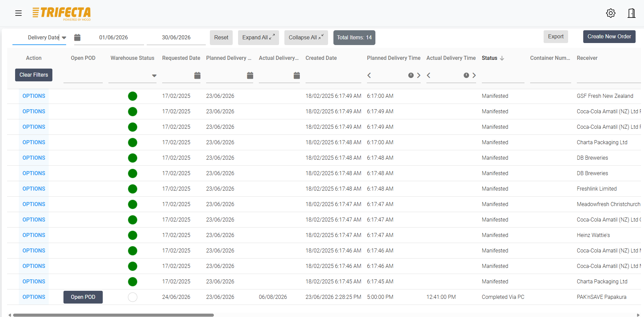Click Create New Order button
The image size is (644, 317).
point(609,36)
